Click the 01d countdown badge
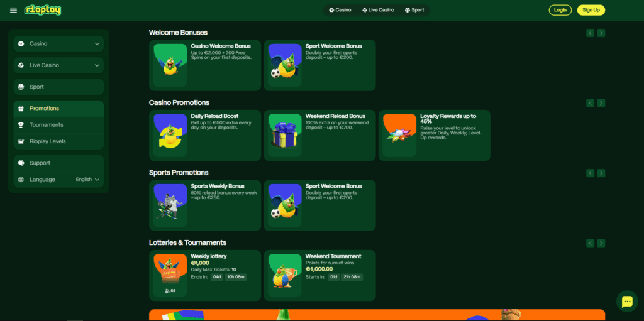 [x=333, y=277]
